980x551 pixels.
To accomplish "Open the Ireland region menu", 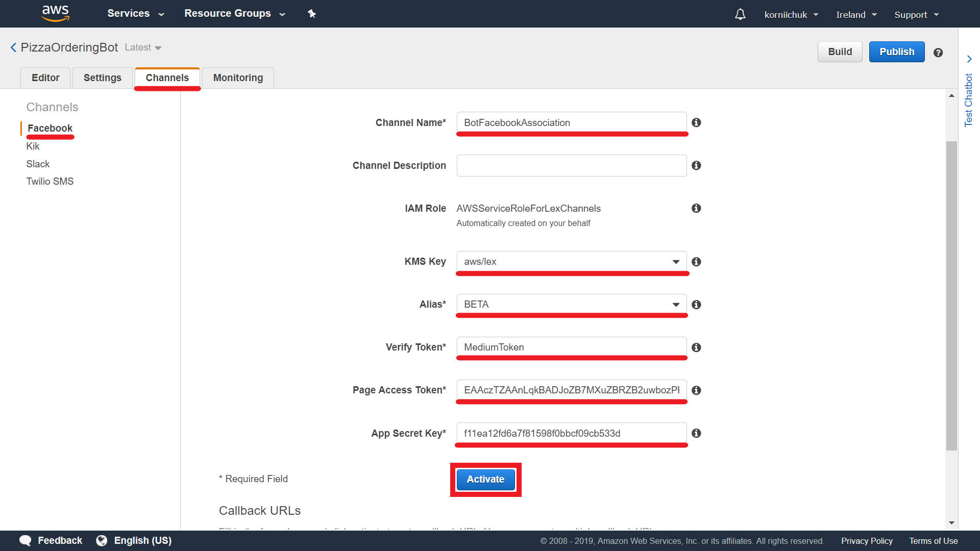I will click(856, 15).
